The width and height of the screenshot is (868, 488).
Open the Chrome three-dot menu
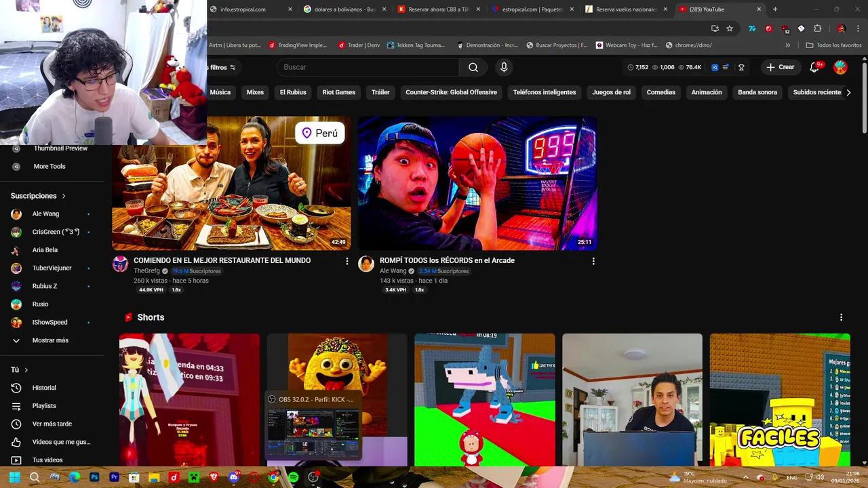pos(859,28)
